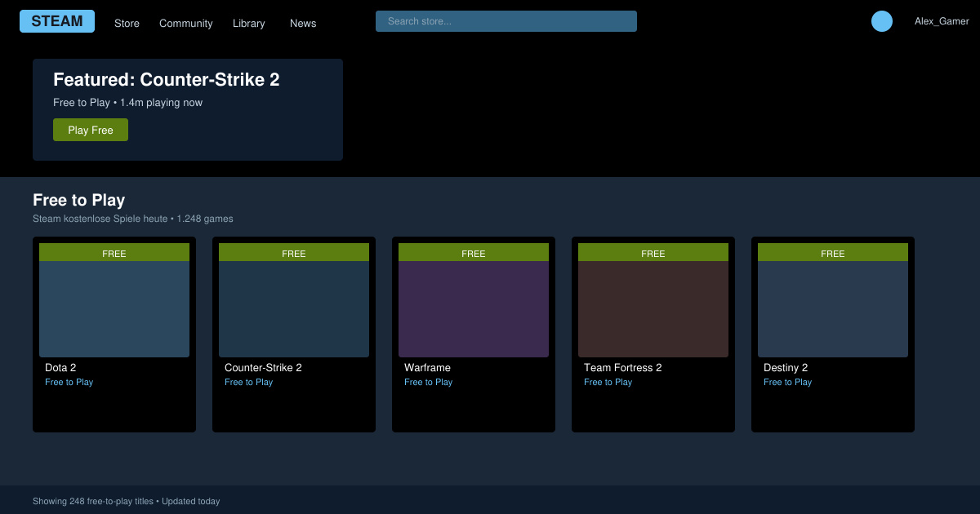
Task: Open the Warframe title link
Action: (x=427, y=368)
